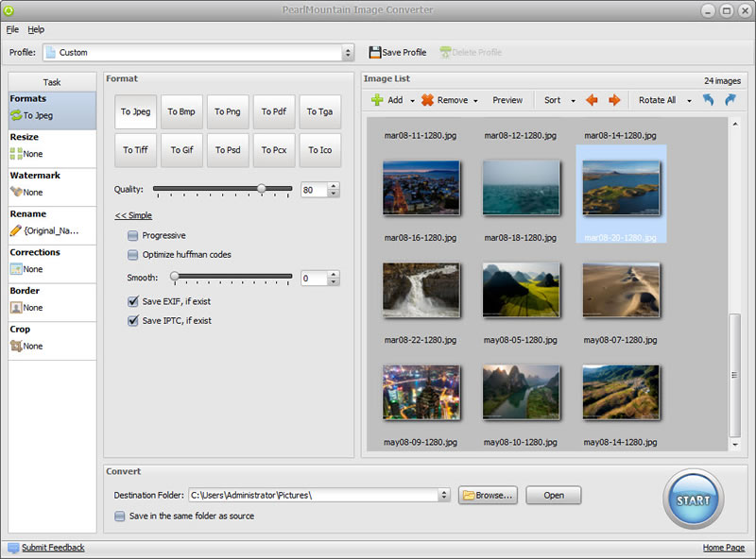Click the Corrections picture icon
The width and height of the screenshot is (756, 559).
[16, 269]
